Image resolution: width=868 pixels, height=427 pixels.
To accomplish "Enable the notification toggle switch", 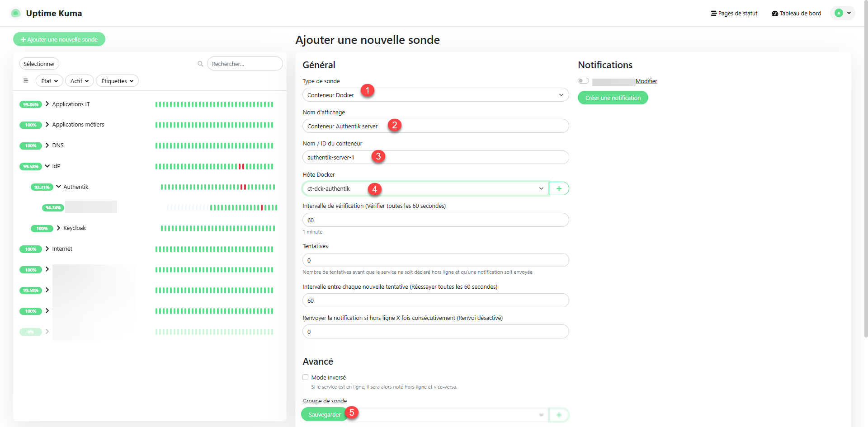I will pos(583,81).
